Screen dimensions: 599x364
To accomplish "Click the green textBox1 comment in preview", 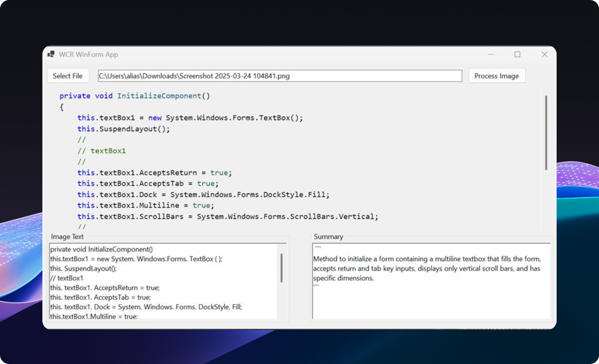I will (x=108, y=151).
